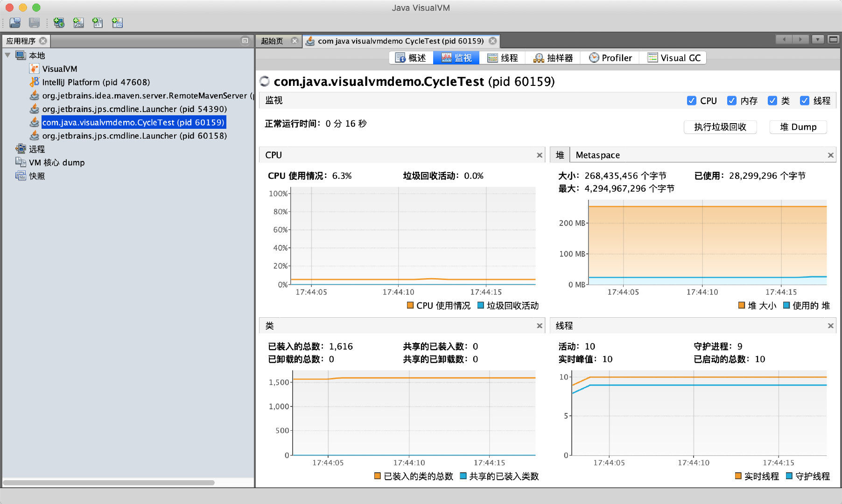The image size is (842, 504).
Task: Click the 守护线程 legend swatch
Action: pos(789,476)
